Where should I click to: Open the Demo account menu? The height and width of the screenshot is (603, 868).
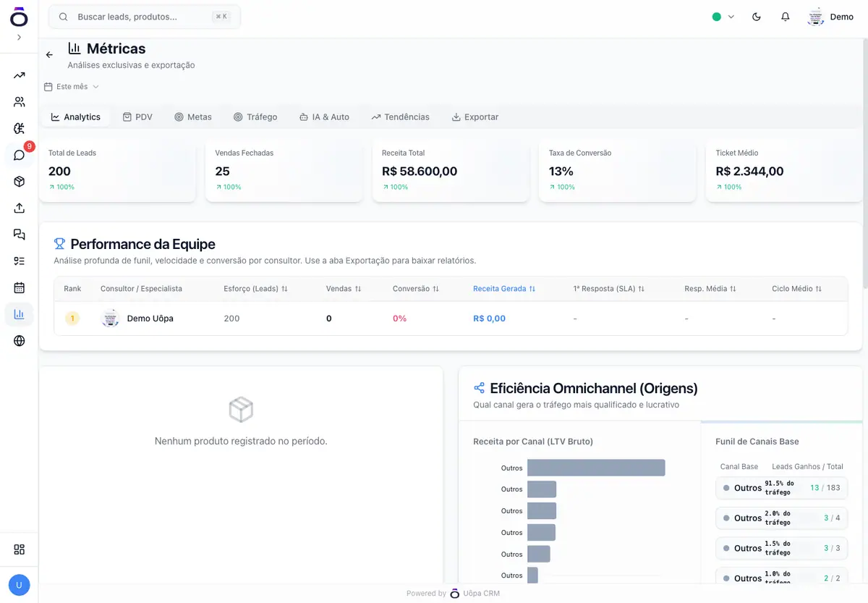[x=830, y=17]
